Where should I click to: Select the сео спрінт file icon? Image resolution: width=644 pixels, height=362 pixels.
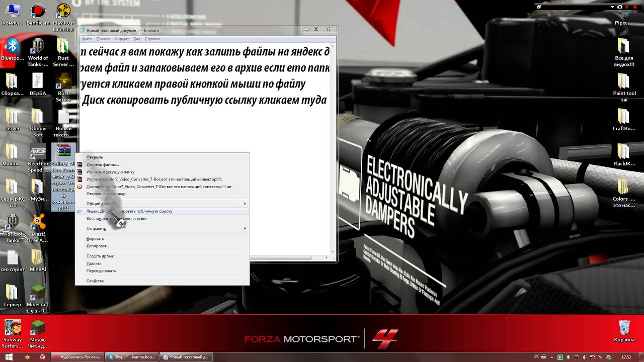(12, 260)
